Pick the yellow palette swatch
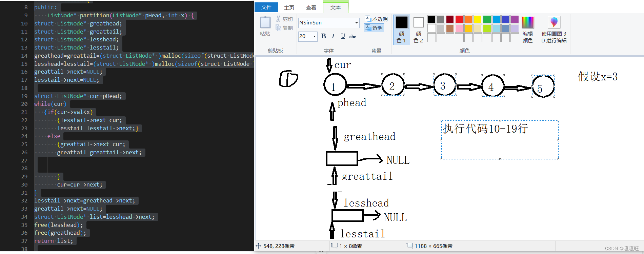Image resolution: width=644 pixels, height=254 pixels. (x=478, y=19)
